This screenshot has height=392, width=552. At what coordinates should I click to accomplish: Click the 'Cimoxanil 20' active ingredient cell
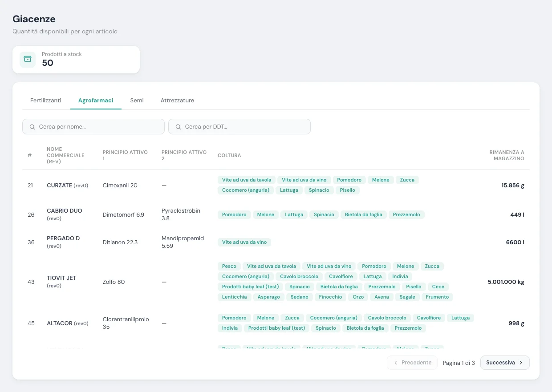pyautogui.click(x=120, y=186)
